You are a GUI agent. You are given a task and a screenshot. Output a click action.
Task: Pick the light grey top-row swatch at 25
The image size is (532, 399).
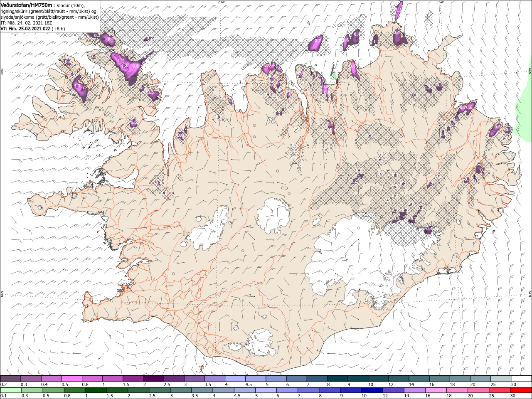(501, 379)
